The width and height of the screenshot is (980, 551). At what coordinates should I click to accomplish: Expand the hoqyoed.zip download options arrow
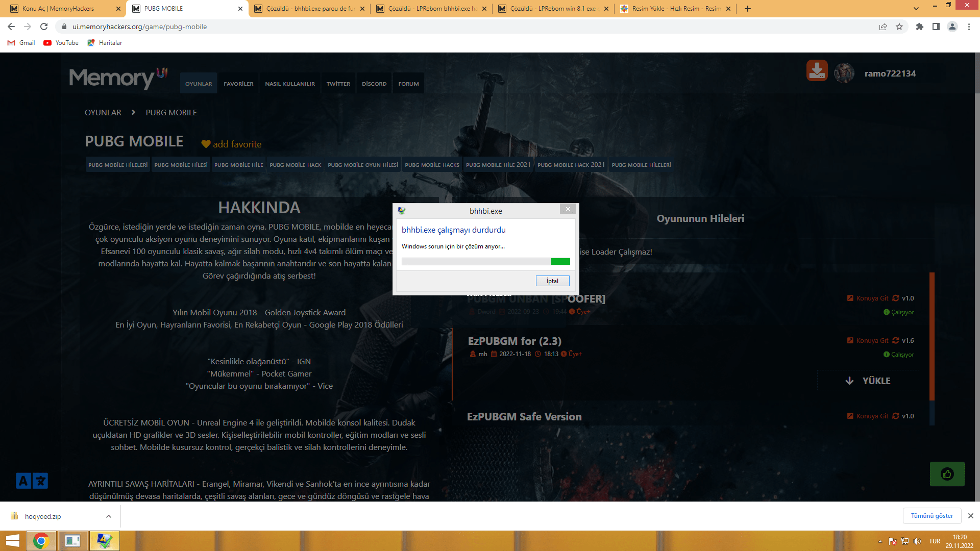click(109, 516)
